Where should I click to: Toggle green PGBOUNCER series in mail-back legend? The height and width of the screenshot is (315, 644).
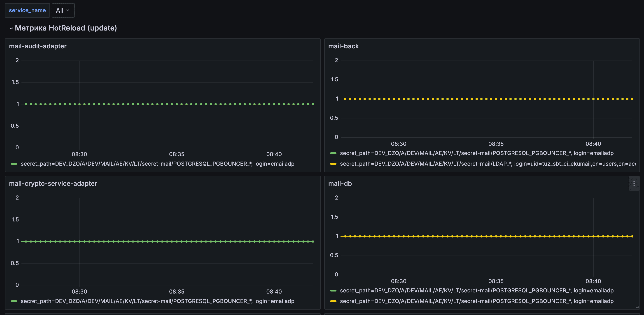pyautogui.click(x=476, y=153)
